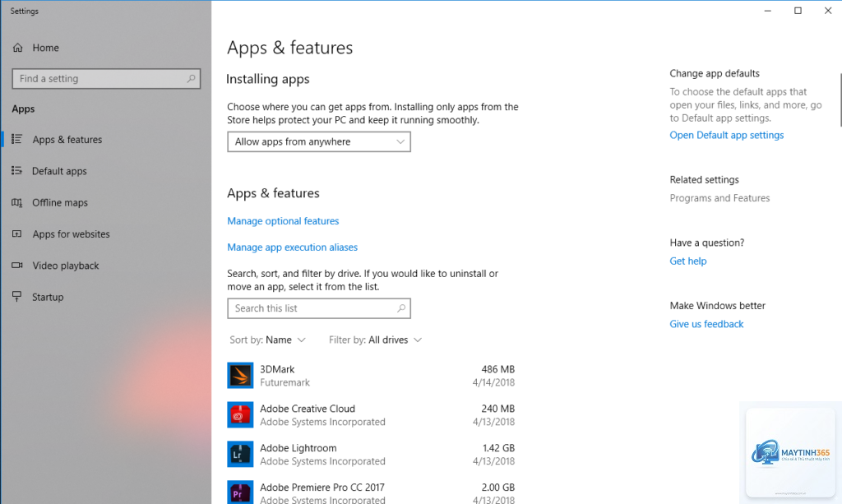Image resolution: width=842 pixels, height=504 pixels.
Task: Select Adobe Premiere Pro CC 2017 entry
Action: 322,488
